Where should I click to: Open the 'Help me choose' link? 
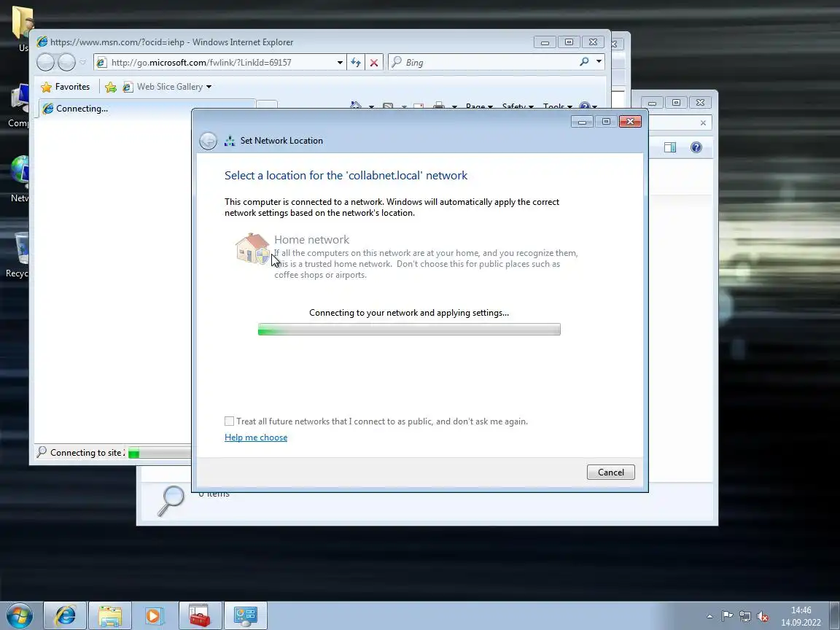(256, 437)
